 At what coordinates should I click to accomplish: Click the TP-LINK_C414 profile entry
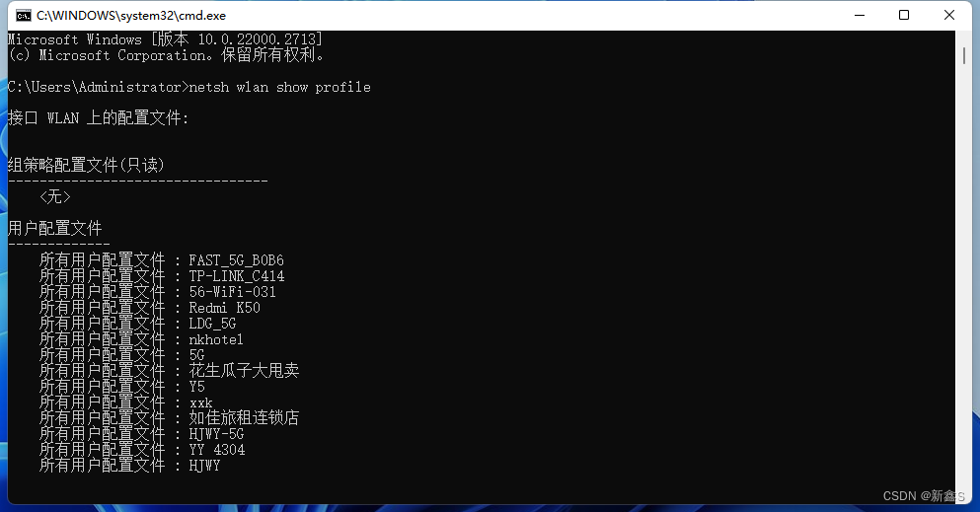[236, 276]
